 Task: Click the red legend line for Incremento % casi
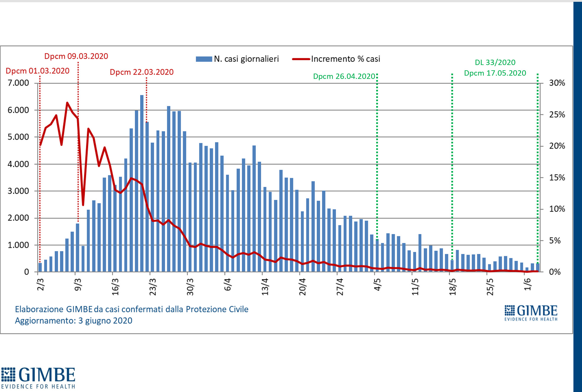pos(301,59)
